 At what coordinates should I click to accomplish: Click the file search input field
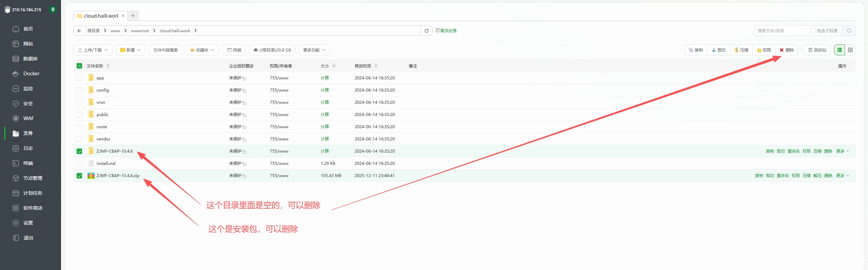click(x=780, y=31)
